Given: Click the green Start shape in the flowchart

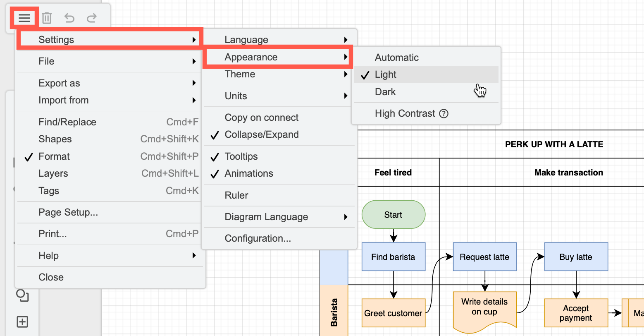Looking at the screenshot, I should pyautogui.click(x=393, y=214).
